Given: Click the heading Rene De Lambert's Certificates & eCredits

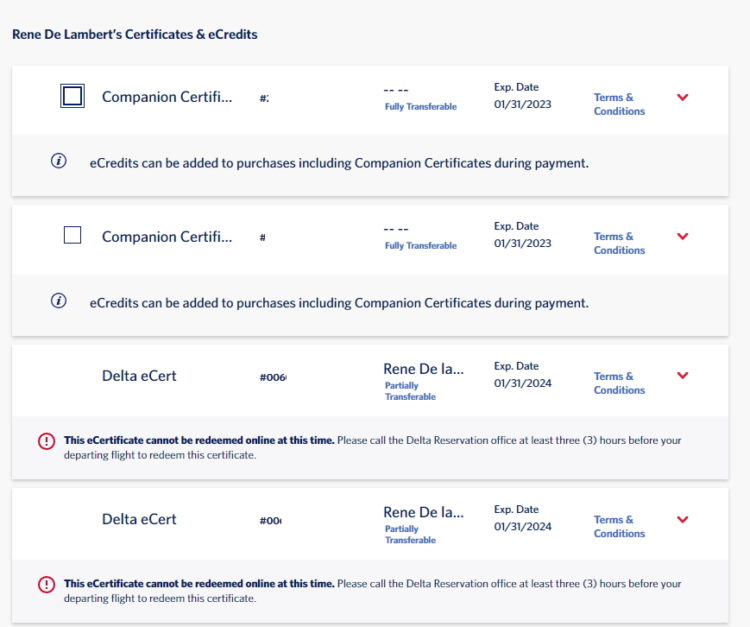Looking at the screenshot, I should 135,34.
